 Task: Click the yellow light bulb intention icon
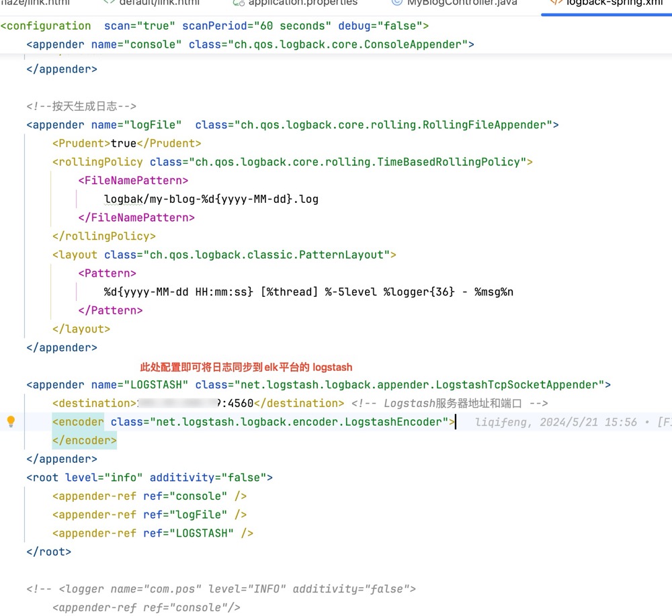11,422
